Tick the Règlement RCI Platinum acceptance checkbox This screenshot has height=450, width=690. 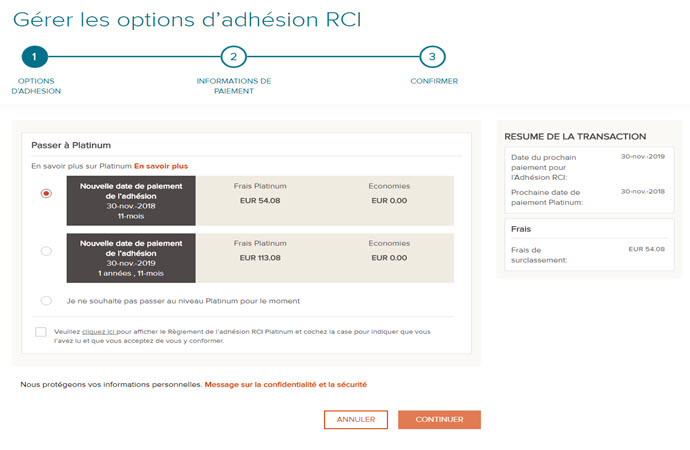coord(40,332)
